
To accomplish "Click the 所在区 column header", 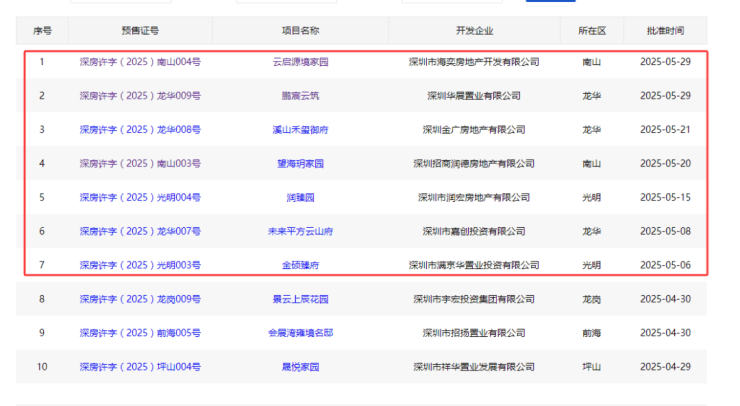I will [591, 31].
